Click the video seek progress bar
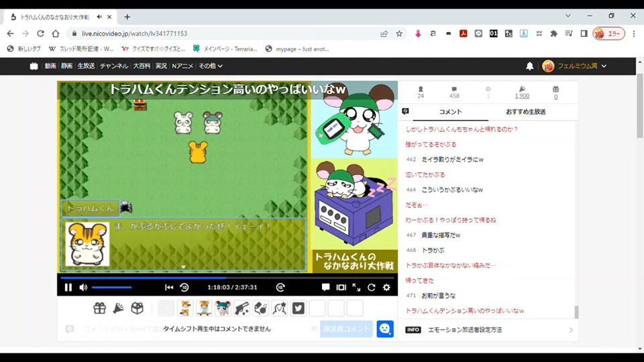644x362 pixels. pos(227,278)
